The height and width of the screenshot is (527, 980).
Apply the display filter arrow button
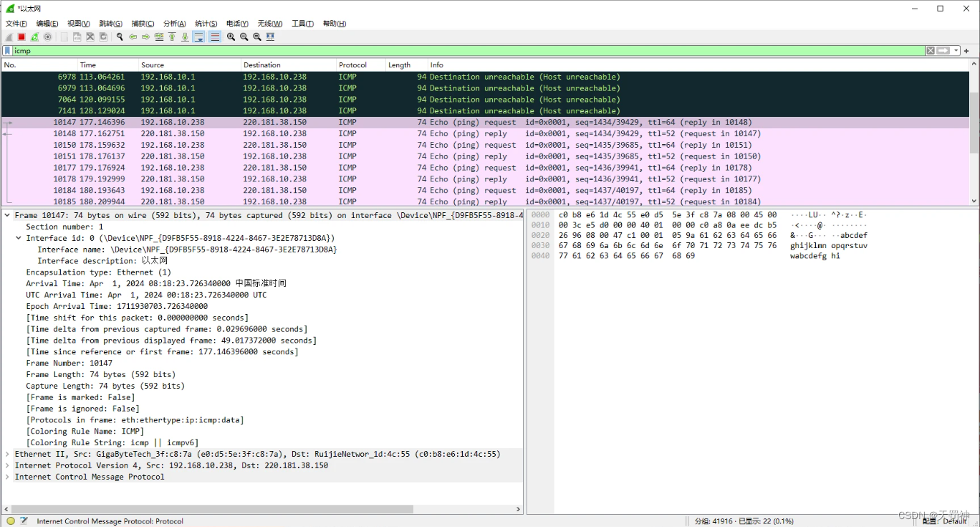[943, 51]
